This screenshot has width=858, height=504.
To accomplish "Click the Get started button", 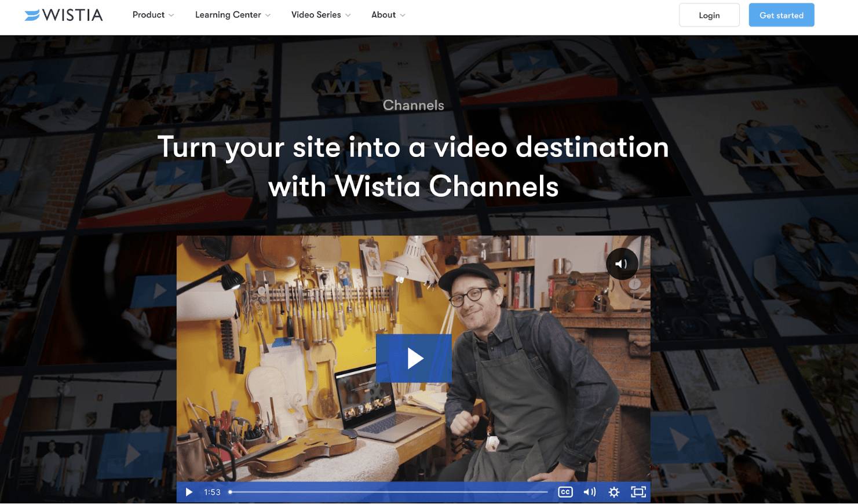I will (x=781, y=15).
